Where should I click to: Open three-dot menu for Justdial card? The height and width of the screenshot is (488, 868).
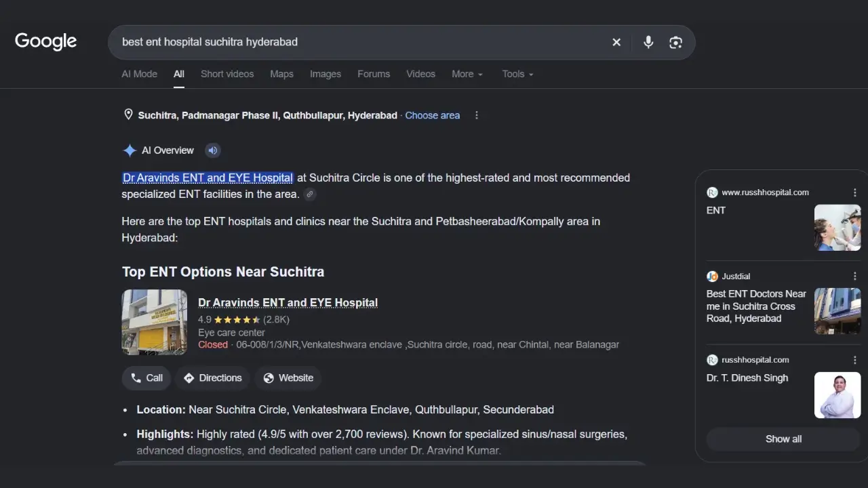(x=854, y=277)
